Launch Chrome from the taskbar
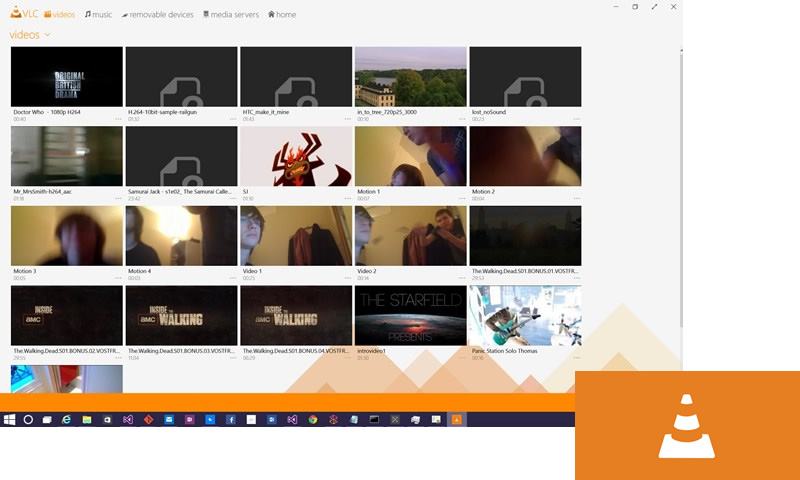Image resolution: width=800 pixels, height=480 pixels. pyautogui.click(x=313, y=419)
